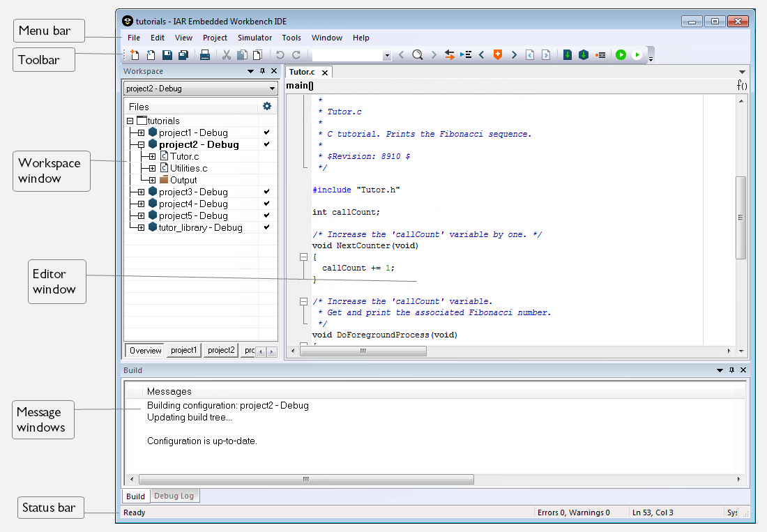Click the Save All toolbar icon

(x=183, y=55)
